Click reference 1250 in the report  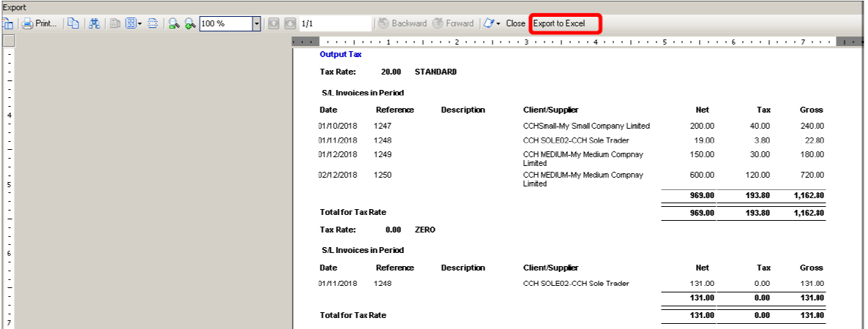pyautogui.click(x=383, y=175)
